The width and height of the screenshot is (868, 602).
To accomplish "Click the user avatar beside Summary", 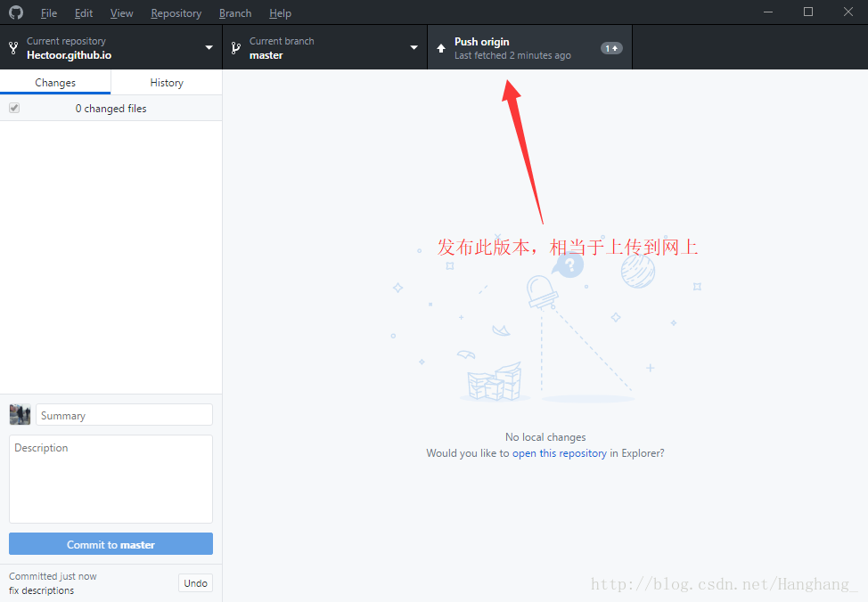I will click(x=20, y=414).
